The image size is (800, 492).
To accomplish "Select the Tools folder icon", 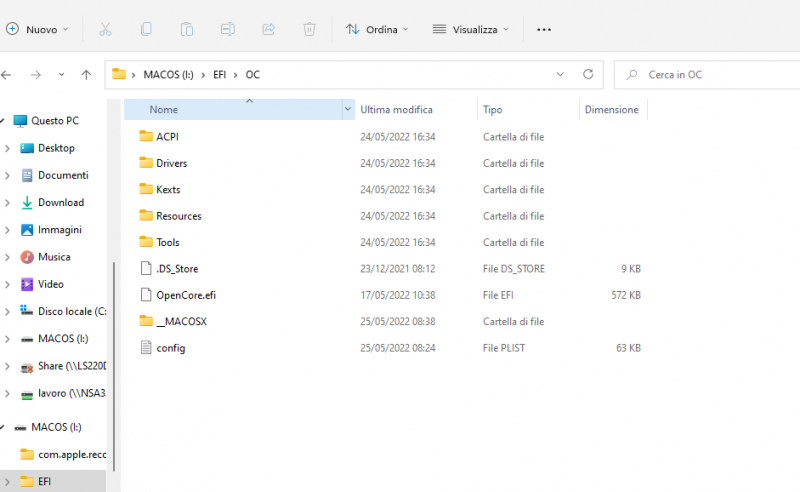I will pyautogui.click(x=146, y=241).
